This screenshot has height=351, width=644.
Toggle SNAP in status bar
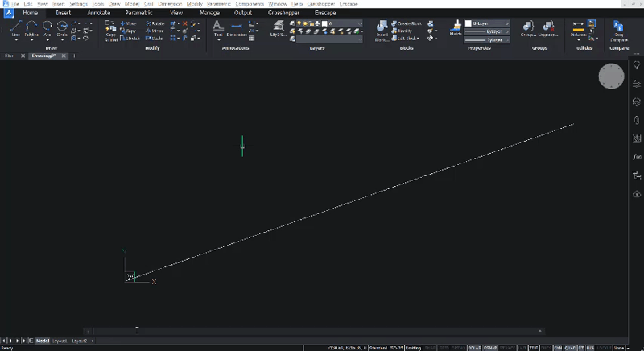[430, 348]
